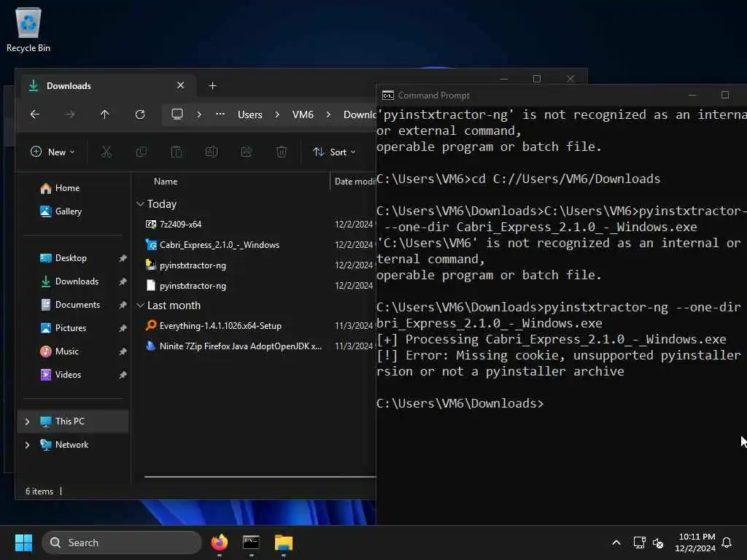The height and width of the screenshot is (560, 747).
Task: Click the forward navigation arrow
Action: tap(70, 114)
